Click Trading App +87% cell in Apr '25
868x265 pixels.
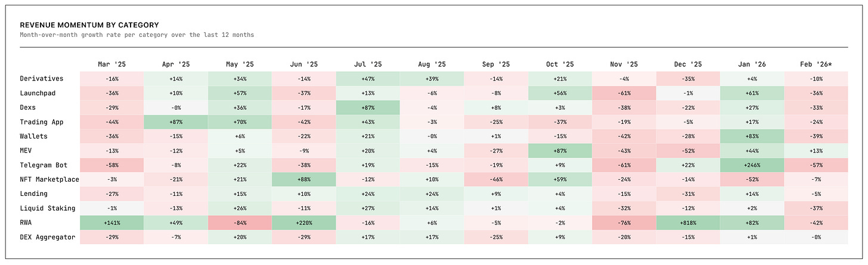(x=175, y=121)
